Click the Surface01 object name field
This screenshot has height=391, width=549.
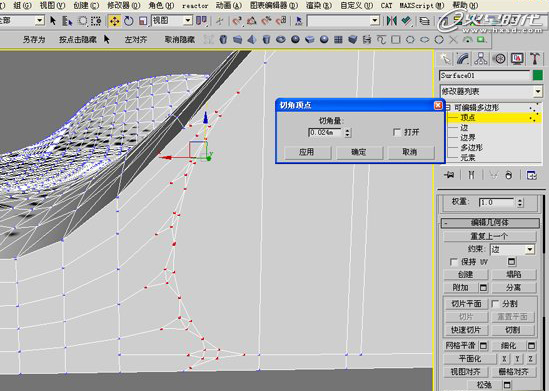pyautogui.click(x=485, y=75)
